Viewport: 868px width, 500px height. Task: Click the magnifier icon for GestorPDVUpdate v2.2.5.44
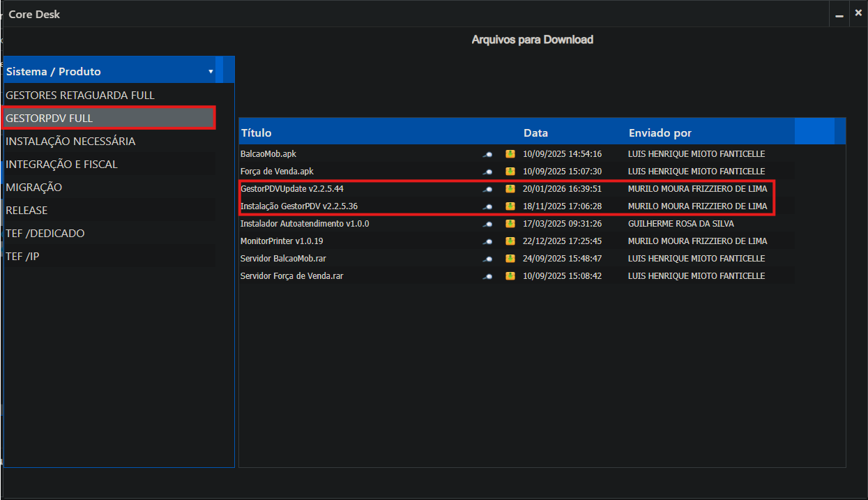click(x=488, y=189)
